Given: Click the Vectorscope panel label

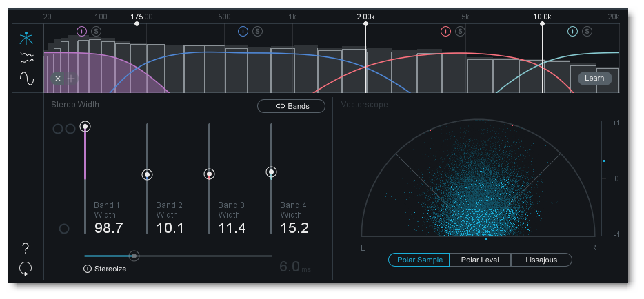Looking at the screenshot, I should (x=364, y=105).
